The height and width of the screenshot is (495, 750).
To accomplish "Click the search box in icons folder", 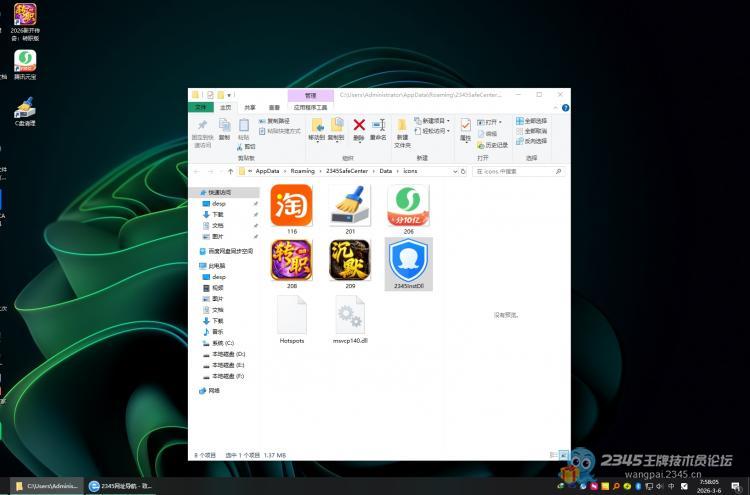I will pyautogui.click(x=520, y=171).
